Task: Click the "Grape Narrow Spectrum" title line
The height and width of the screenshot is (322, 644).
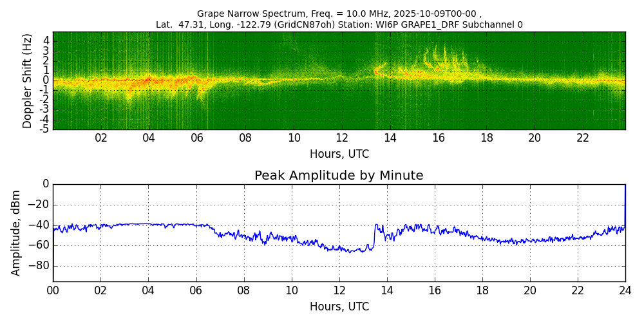Action: [x=339, y=14]
